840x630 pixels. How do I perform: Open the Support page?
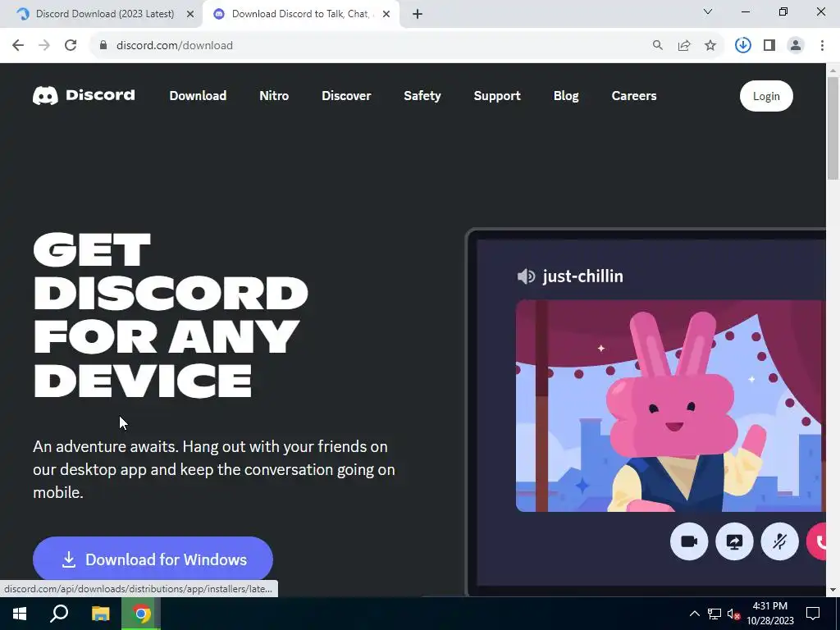(x=497, y=96)
